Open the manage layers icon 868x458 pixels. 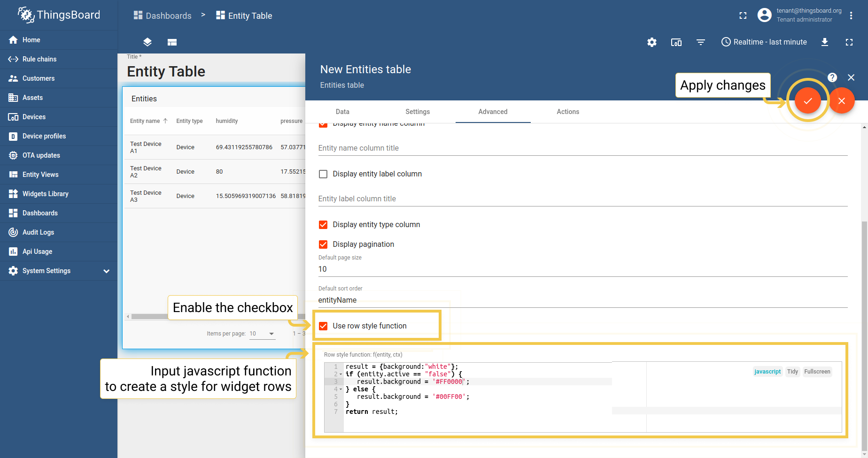[147, 42]
